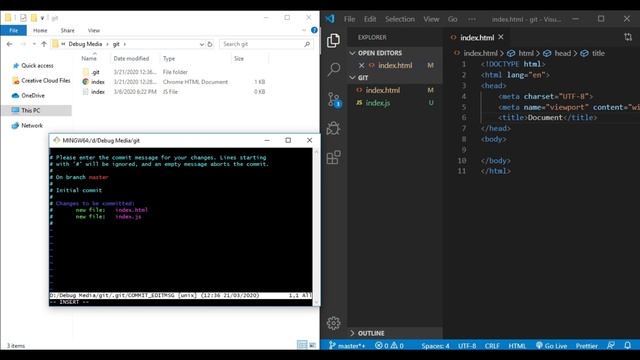Collapse the Open Editors section
Viewport: 640px width, 360px height.
[x=353, y=53]
